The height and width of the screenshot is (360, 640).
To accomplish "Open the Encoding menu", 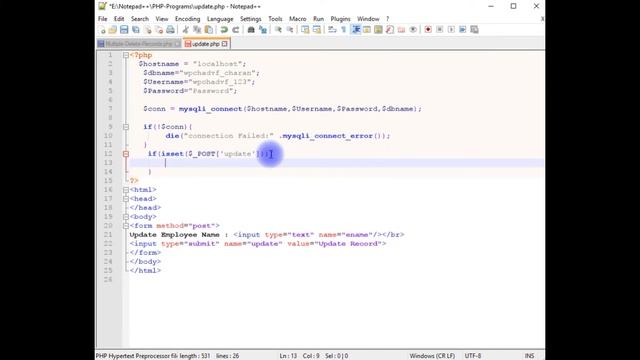I will 187,19.
